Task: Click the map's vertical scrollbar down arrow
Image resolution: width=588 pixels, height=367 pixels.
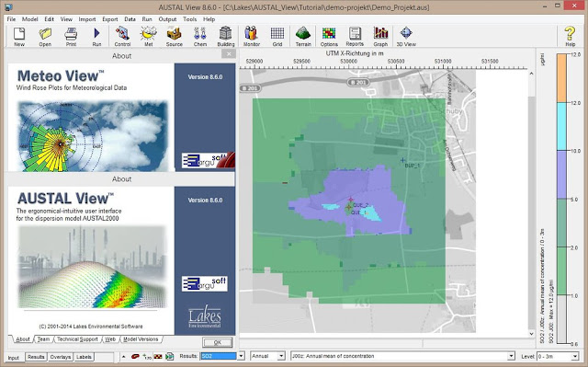Action: click(531, 334)
